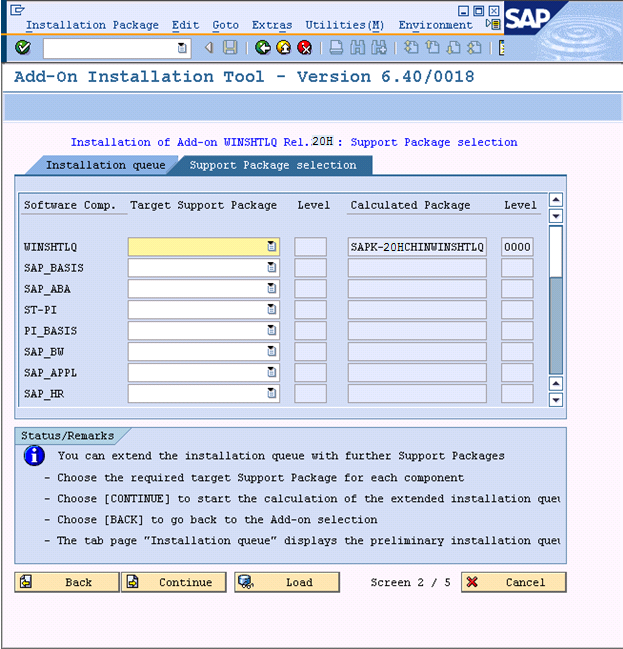The height and width of the screenshot is (649, 623).
Task: Click the Software Comp. column header
Action: (x=70, y=205)
